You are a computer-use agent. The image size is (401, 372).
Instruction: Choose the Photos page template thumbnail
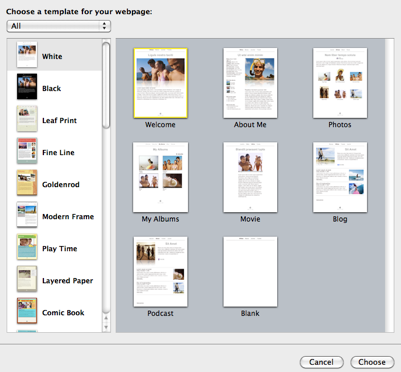pos(340,83)
